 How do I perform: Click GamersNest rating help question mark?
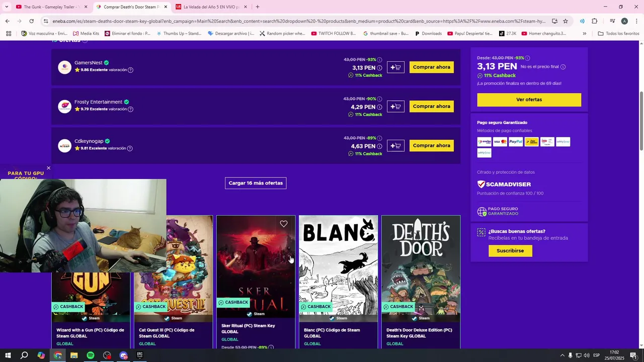130,70
